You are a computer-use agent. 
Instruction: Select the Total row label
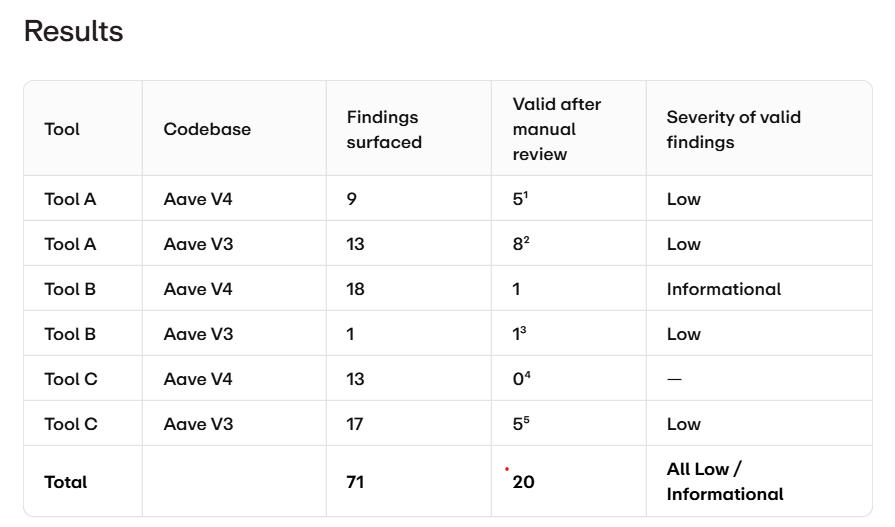66,482
